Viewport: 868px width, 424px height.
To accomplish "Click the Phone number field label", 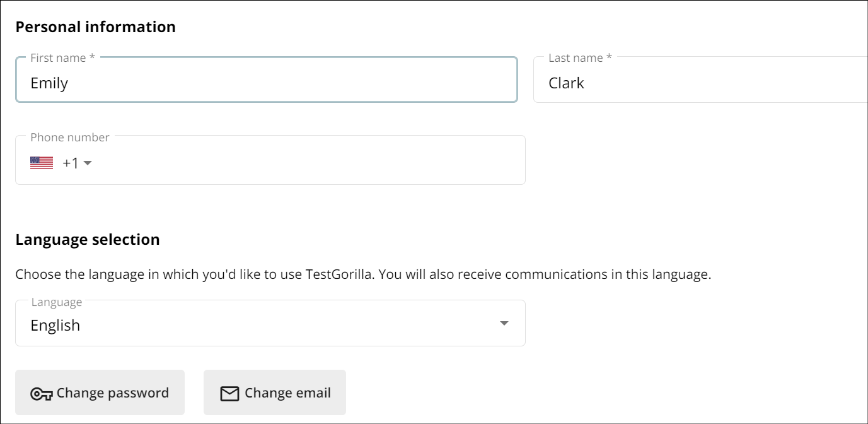I will [x=70, y=138].
